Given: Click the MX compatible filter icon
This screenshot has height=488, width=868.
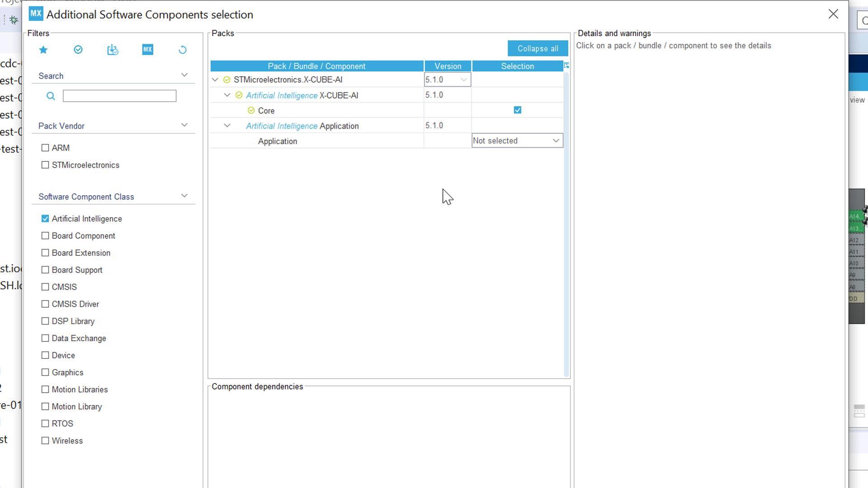Looking at the screenshot, I should click(x=147, y=50).
